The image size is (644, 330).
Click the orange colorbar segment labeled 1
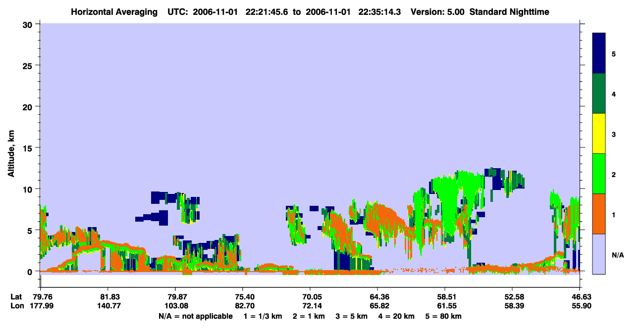coord(599,214)
